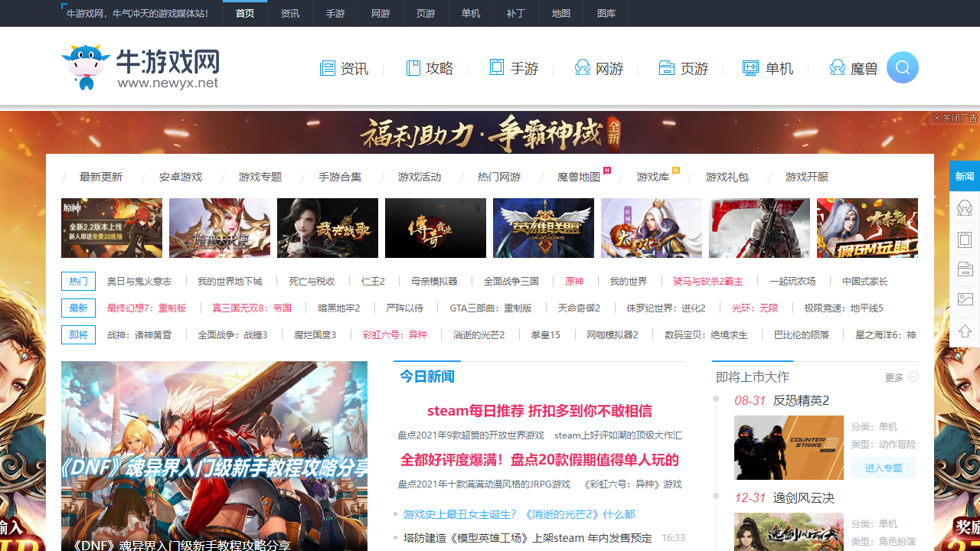Click the 单机 monitor icon in main navigation
This screenshot has width=980, height=551.
(x=750, y=69)
